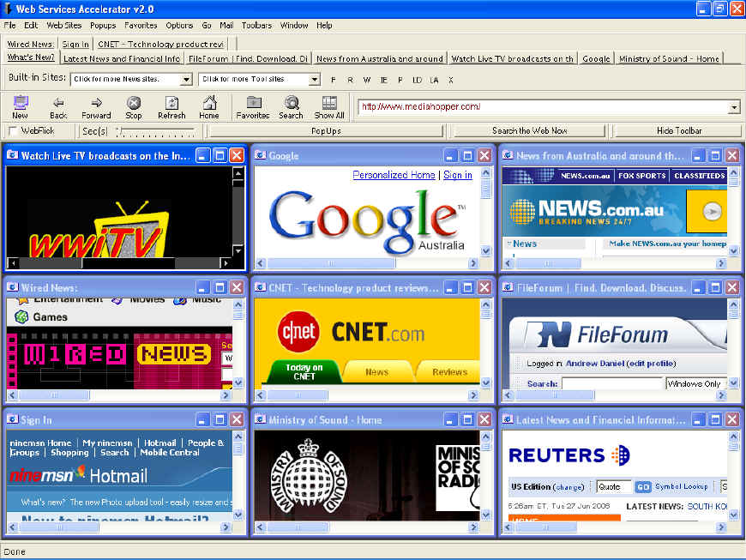Open the 'edit profile' link in FileForum
The width and height of the screenshot is (746, 560).
652,364
